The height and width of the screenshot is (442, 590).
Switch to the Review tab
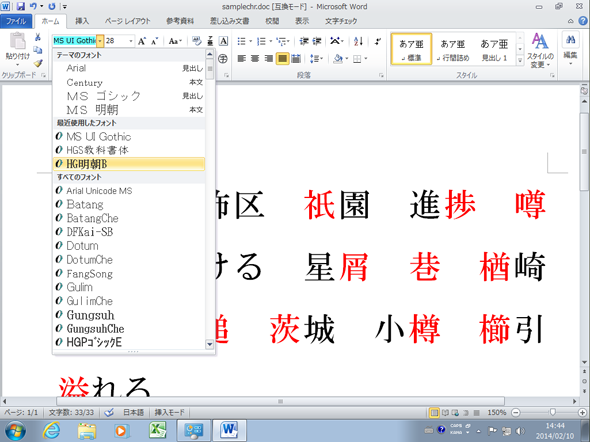(x=272, y=21)
